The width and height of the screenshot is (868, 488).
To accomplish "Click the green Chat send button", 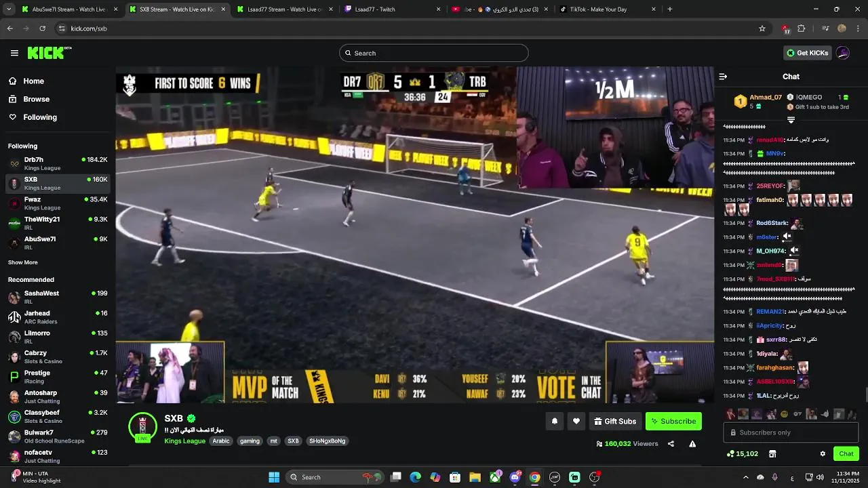I will click(x=846, y=453).
